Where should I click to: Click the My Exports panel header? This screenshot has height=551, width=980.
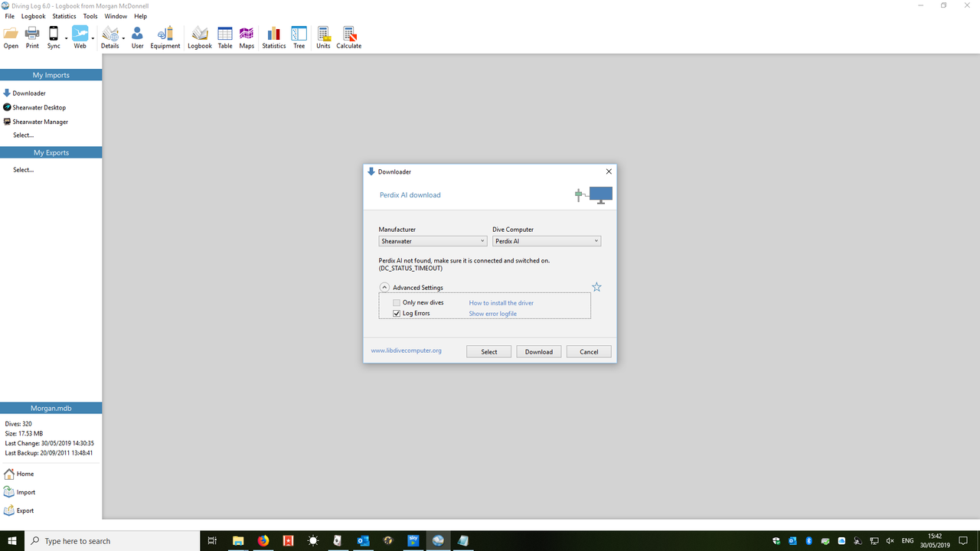(x=51, y=152)
